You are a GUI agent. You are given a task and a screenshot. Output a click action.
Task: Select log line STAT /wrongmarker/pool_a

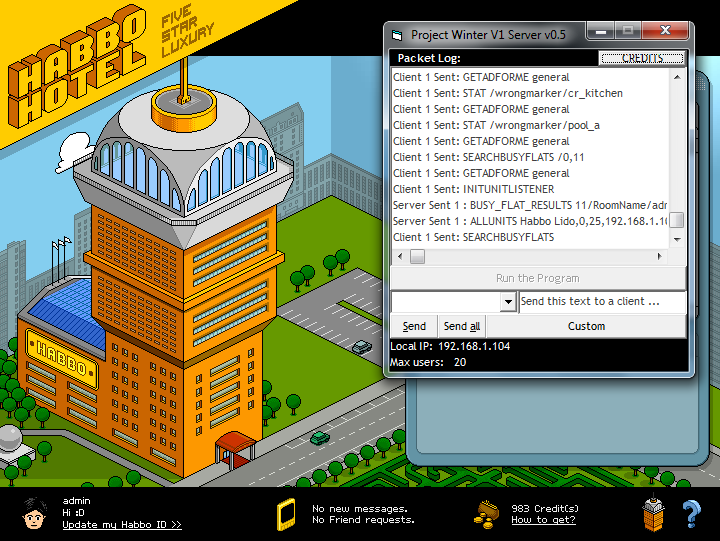pyautogui.click(x=496, y=125)
